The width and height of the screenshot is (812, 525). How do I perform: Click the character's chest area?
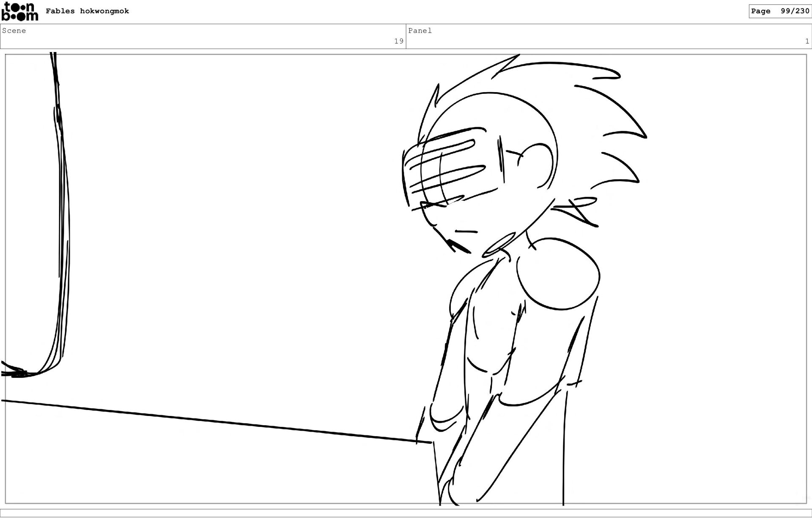[x=491, y=334]
